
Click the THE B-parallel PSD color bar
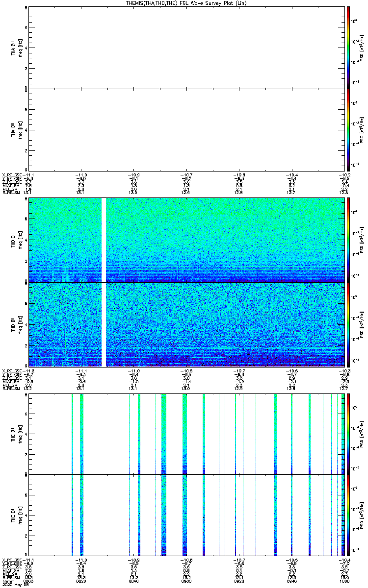[348, 514]
